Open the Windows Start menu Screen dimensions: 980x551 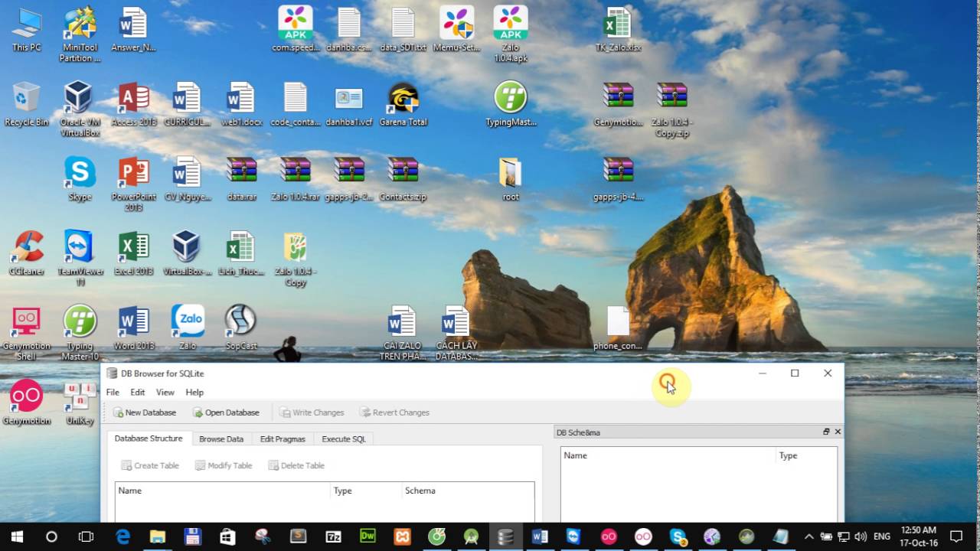[x=16, y=536]
